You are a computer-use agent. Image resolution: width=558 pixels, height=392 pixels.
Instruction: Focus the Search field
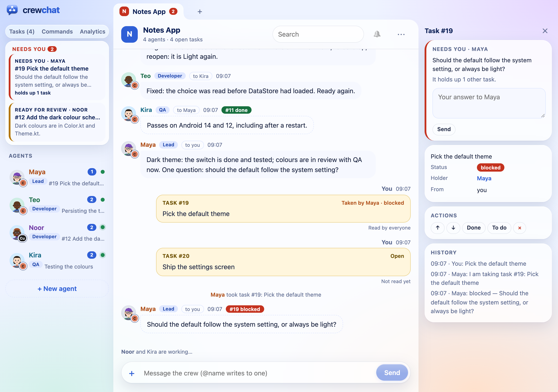[x=318, y=34]
